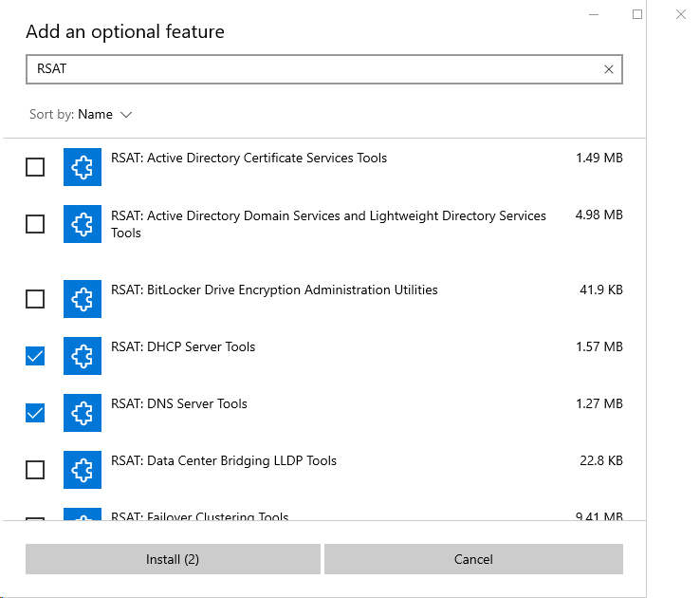Click the Active Directory Certificate Services Tools icon

[82, 167]
